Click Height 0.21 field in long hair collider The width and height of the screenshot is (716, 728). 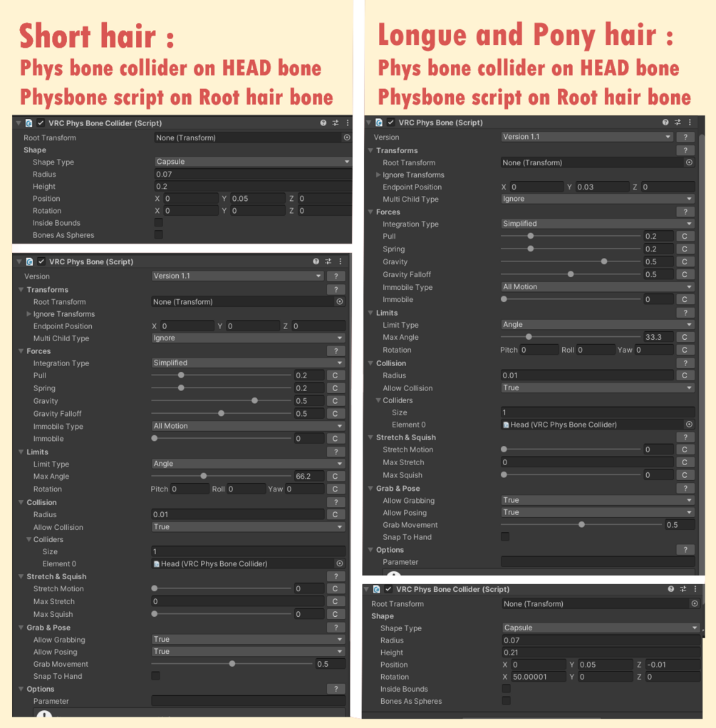(601, 652)
